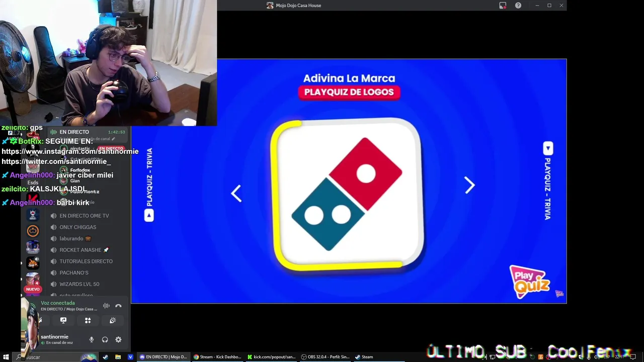Open the noise suppression waveform icon
The image size is (644, 362).
(106, 306)
